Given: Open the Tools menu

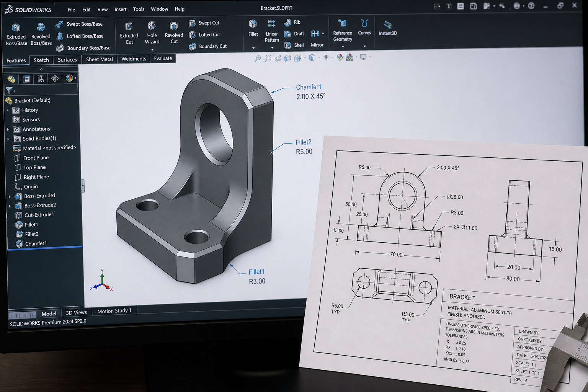Looking at the screenshot, I should click(x=139, y=9).
